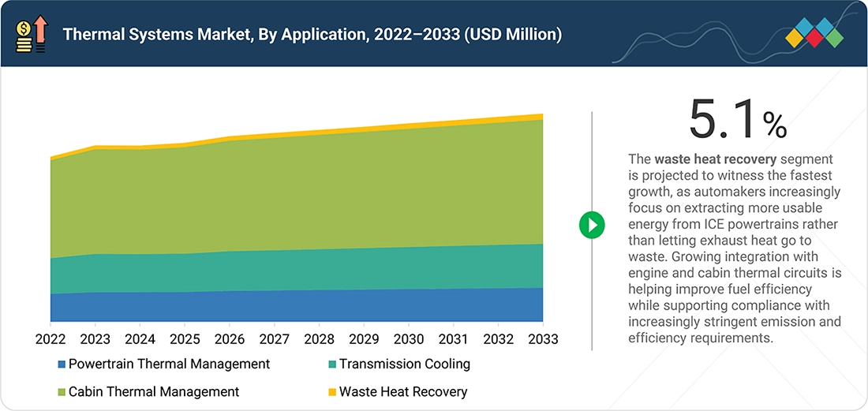
Task: Click the 2026 axis label
Action: click(229, 338)
